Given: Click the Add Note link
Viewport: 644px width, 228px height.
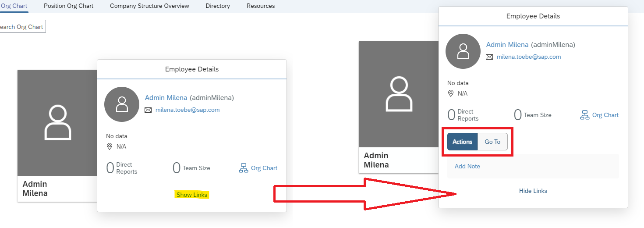Looking at the screenshot, I should coord(467,166).
